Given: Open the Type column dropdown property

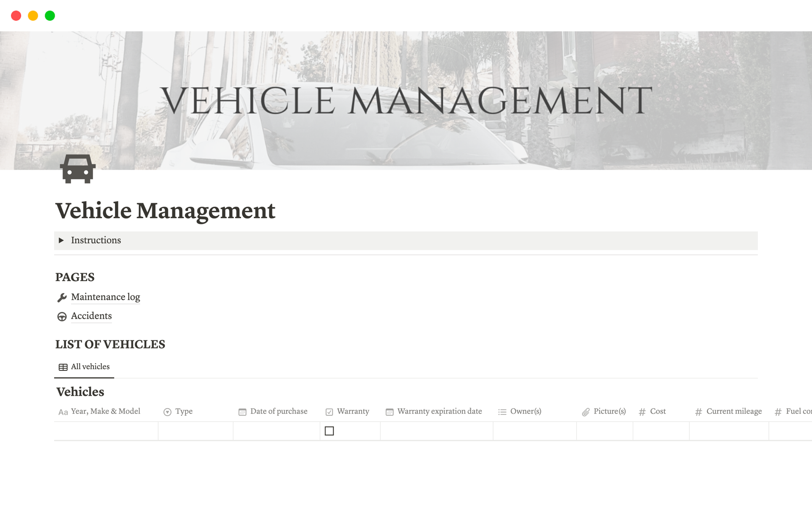Looking at the screenshot, I should pos(167,411).
